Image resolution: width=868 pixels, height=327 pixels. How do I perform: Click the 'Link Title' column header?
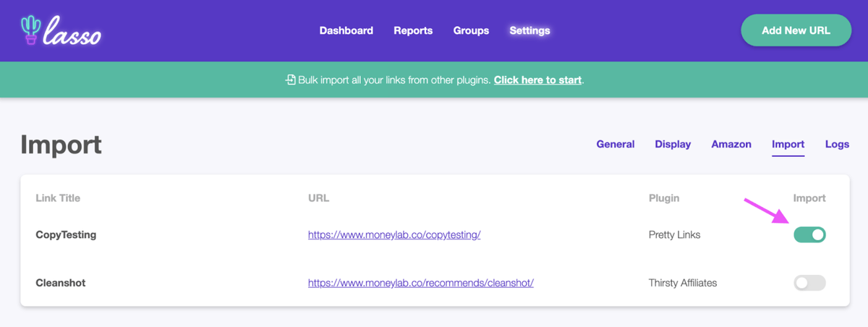tap(58, 198)
